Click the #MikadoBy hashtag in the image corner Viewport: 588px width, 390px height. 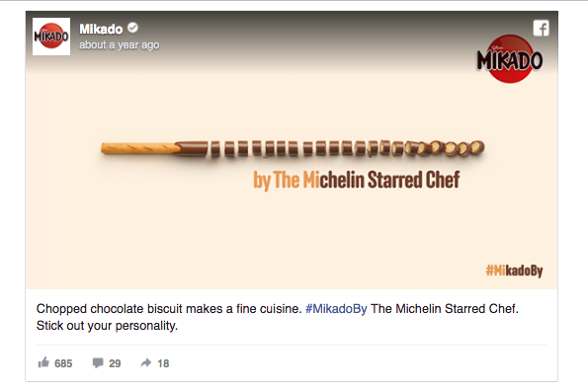click(514, 271)
